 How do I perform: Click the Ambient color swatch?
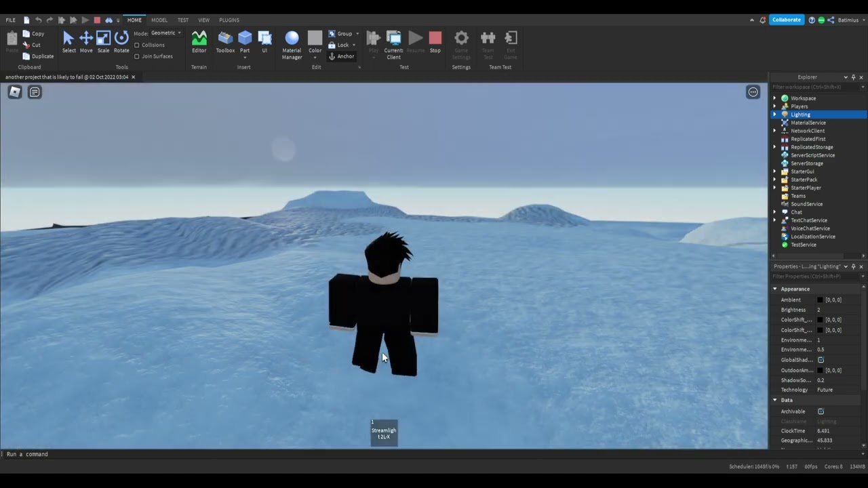pyautogui.click(x=820, y=300)
